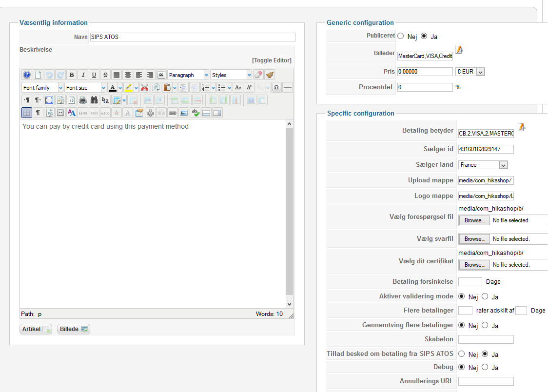The image size is (548, 392).
Task: Open the Styles dropdown
Action: point(231,75)
